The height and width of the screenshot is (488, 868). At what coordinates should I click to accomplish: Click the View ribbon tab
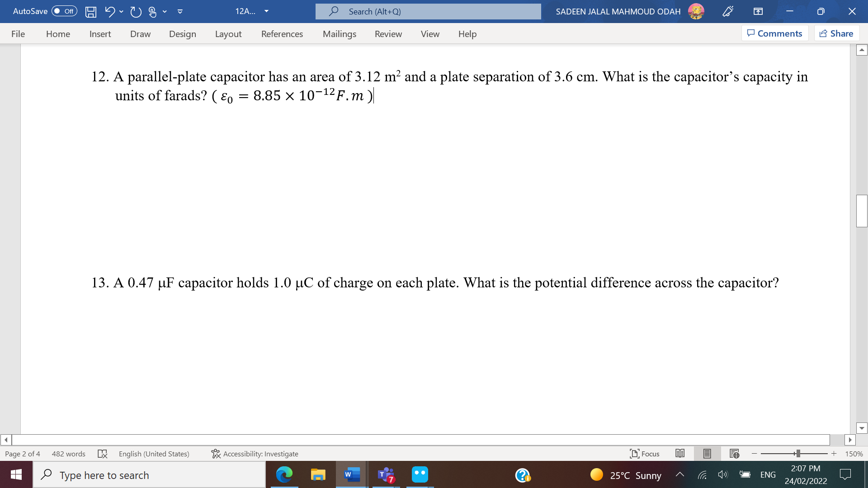pyautogui.click(x=429, y=33)
